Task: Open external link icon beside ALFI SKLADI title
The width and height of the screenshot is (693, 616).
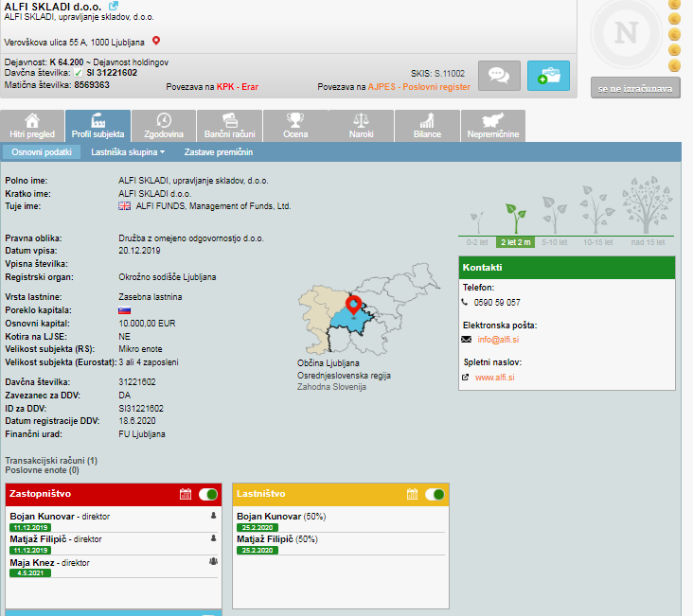Action: tap(114, 6)
